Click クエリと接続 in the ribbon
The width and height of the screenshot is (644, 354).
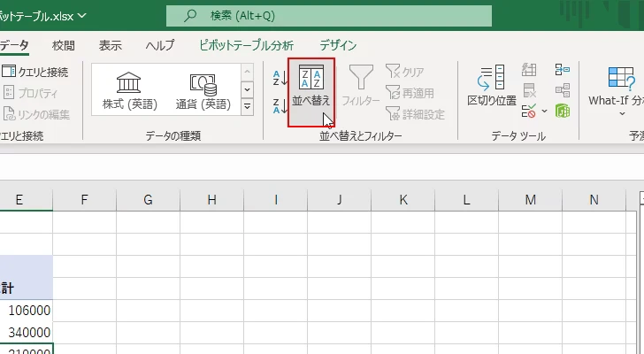tap(34, 72)
